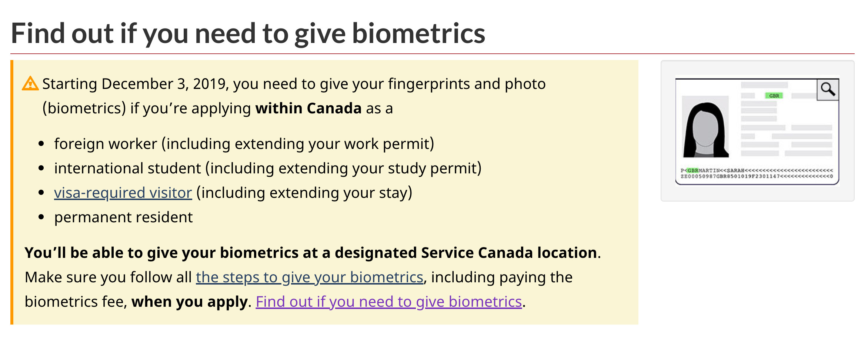Click the bold when you apply text
The image size is (868, 349).
[x=189, y=302]
